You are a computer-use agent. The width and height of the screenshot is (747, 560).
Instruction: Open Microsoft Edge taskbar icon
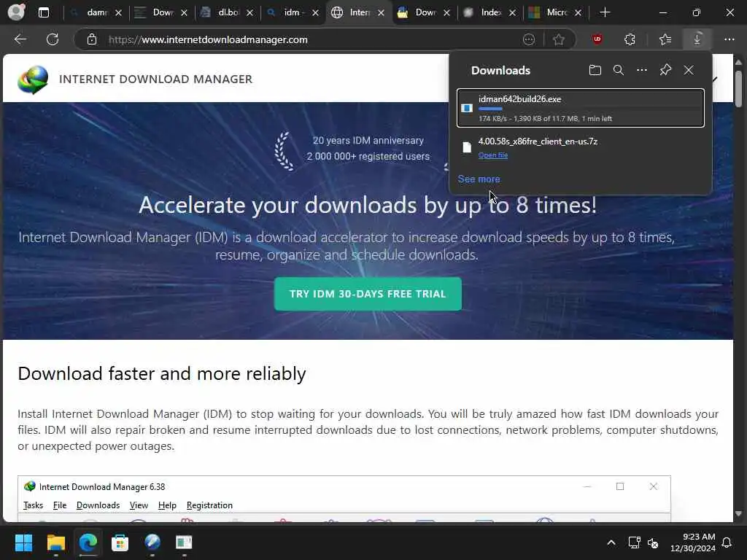coord(88,542)
